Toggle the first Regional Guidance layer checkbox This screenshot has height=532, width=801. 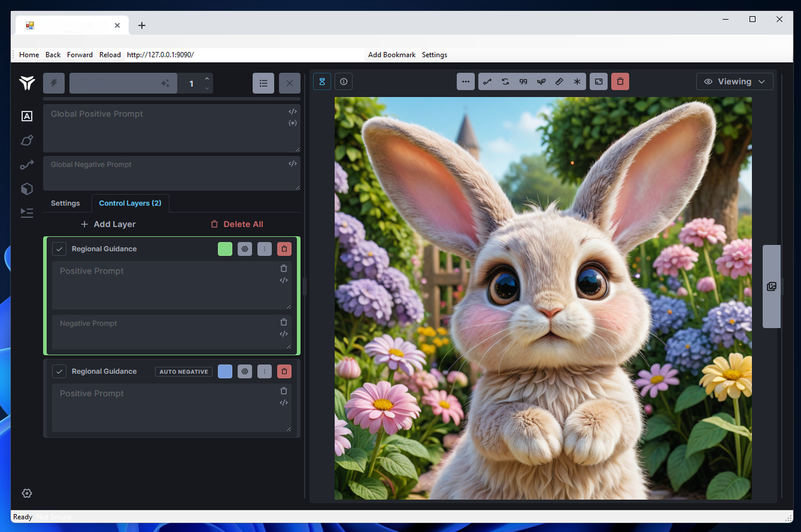59,249
